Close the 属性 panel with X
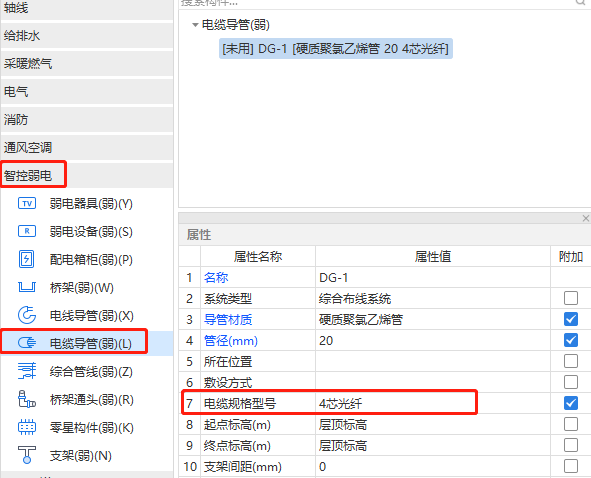 pos(585,218)
